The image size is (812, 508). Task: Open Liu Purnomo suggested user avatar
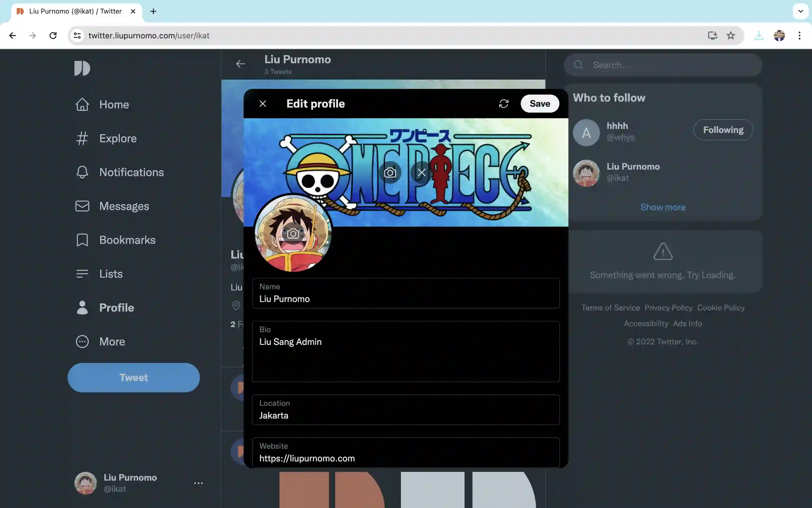tap(586, 173)
